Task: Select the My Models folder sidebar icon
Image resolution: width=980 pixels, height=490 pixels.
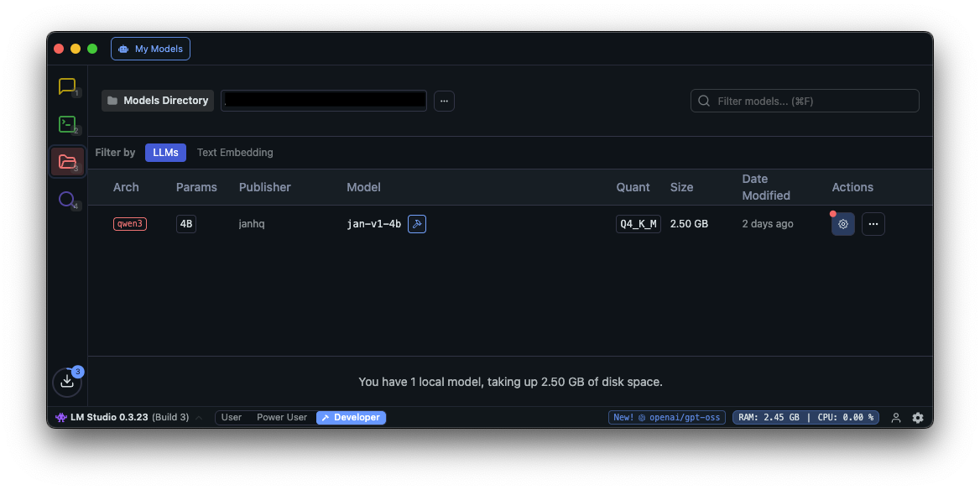Action: point(67,161)
